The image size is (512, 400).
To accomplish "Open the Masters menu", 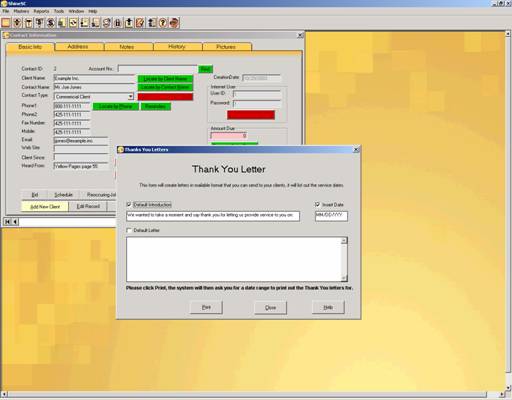I will click(21, 11).
